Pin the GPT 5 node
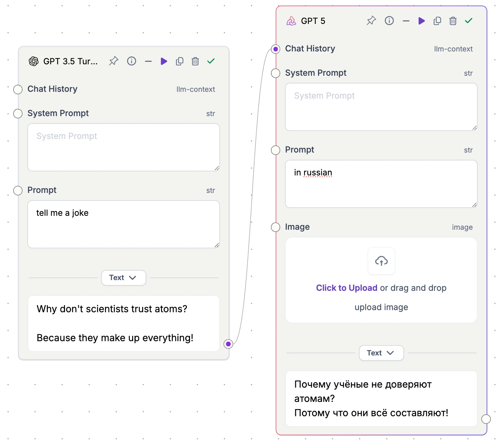The image size is (504, 443). 371,21
